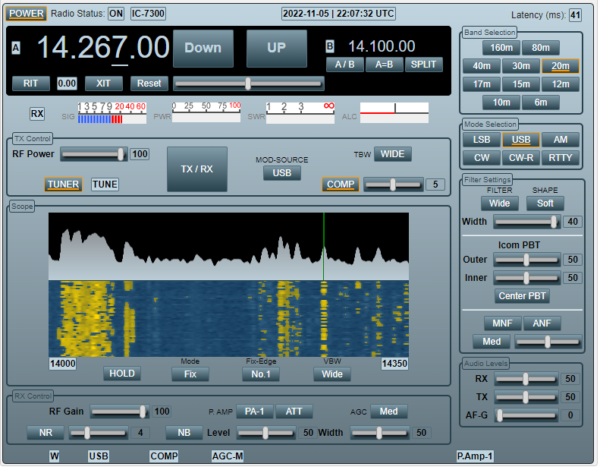Adjust the RF Power slider
This screenshot has width=600, height=470.
pyautogui.click(x=94, y=155)
